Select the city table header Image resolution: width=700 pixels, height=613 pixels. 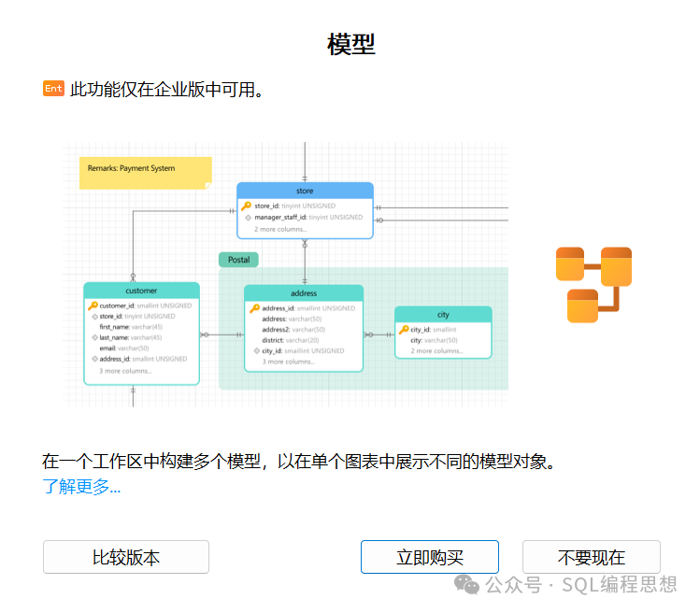pos(443,315)
